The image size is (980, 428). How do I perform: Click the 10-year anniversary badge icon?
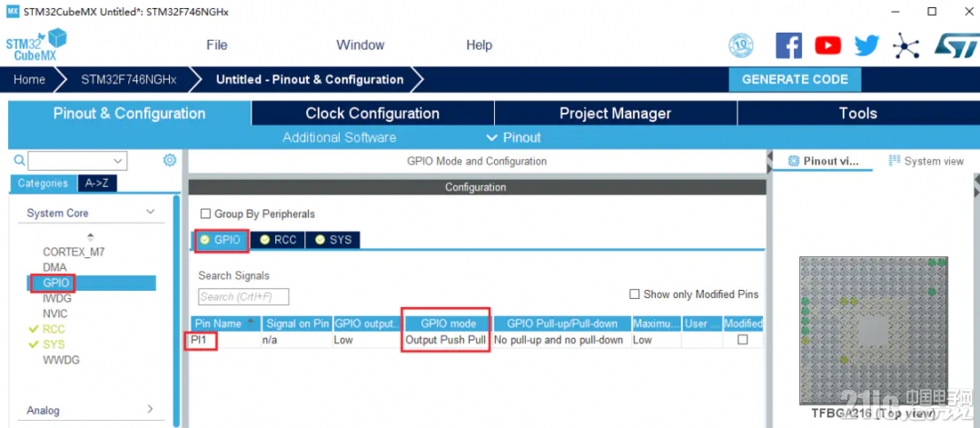[x=741, y=45]
